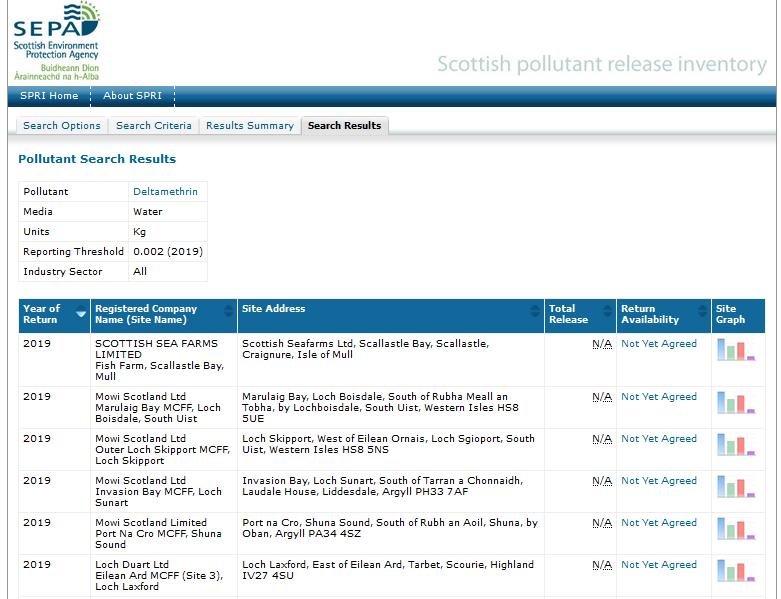This screenshot has width=781, height=599.
Task: Open site graph for Loch Duart Eilean Ard
Action: pos(736,570)
